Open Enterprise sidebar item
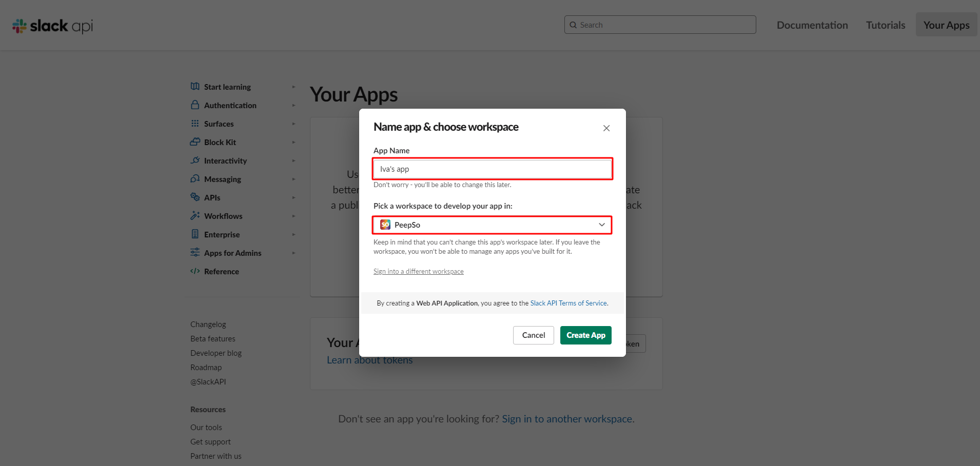The image size is (980, 466). point(222,235)
